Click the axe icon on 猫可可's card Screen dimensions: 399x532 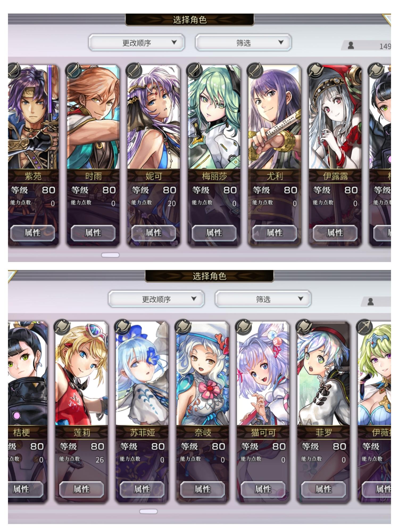tap(244, 326)
